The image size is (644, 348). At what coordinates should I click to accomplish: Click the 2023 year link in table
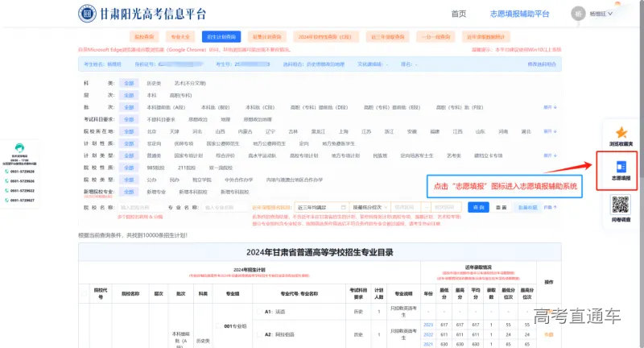click(x=428, y=325)
